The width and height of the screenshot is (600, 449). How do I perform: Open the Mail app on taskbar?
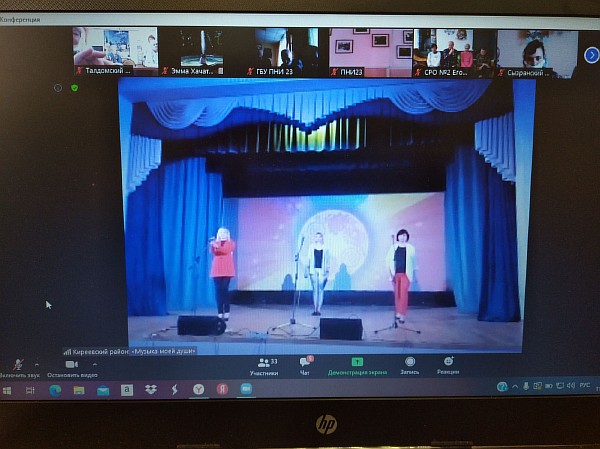(103, 390)
